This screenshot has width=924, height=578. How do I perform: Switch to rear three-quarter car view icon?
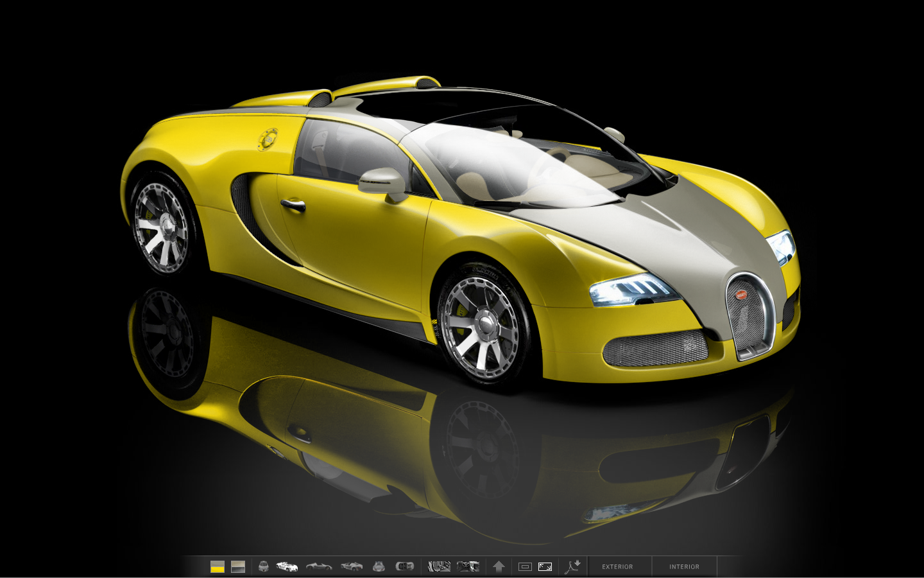tap(352, 566)
